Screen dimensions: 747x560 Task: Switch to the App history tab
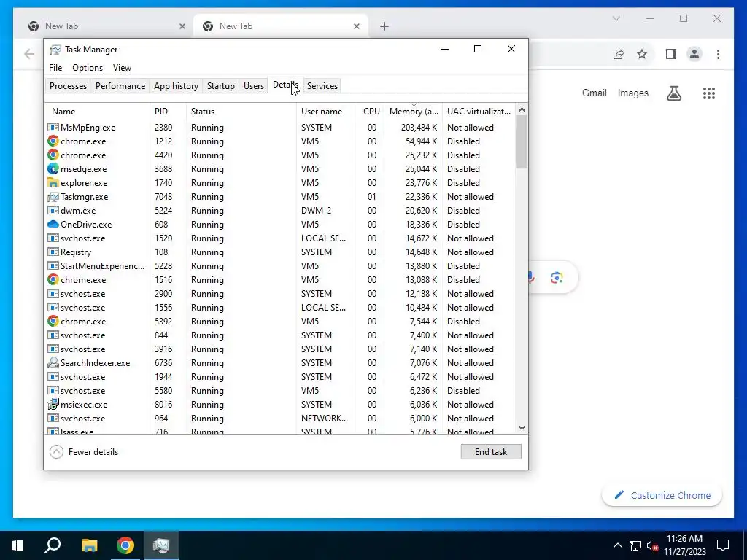point(176,86)
